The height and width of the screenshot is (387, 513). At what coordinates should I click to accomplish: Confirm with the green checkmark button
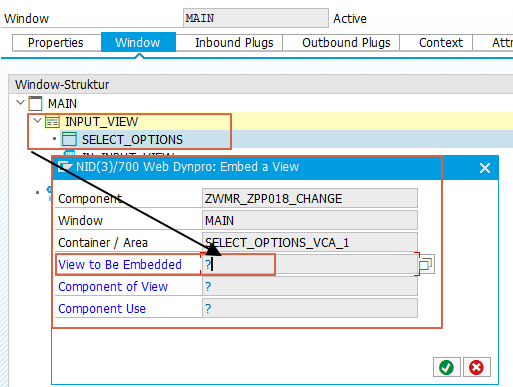(x=447, y=367)
